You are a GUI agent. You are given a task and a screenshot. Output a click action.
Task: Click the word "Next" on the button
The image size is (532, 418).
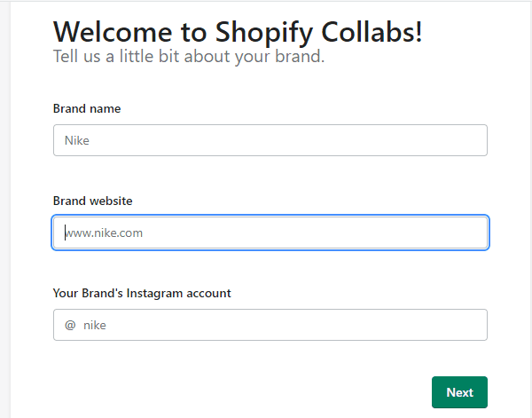[x=459, y=392]
